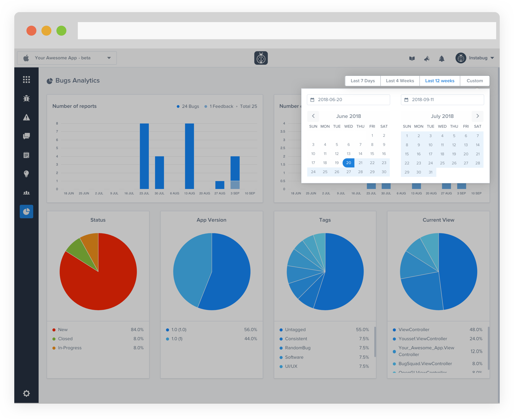Click the Current View legend scrollbar

pyautogui.click(x=489, y=348)
